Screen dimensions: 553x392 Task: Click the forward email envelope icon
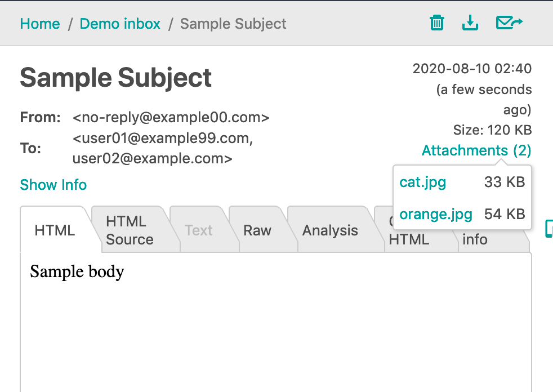click(509, 23)
